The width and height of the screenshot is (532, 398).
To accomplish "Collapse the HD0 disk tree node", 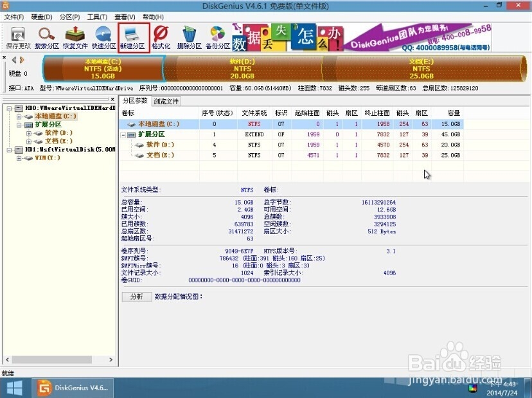I will [9, 108].
